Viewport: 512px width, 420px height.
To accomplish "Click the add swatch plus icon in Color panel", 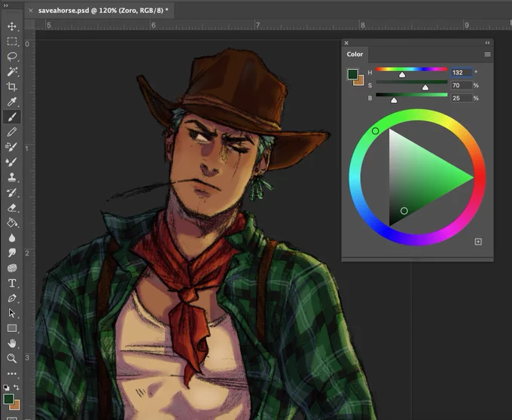I will click(x=478, y=242).
